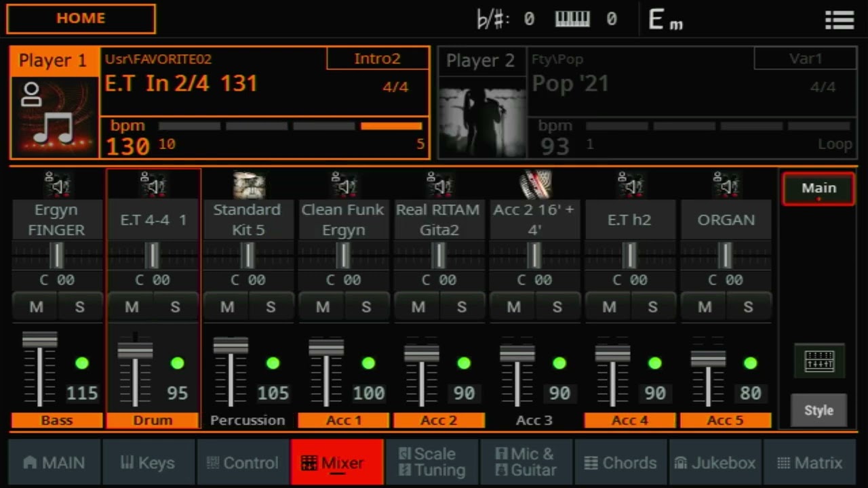868x488 pixels.
Task: Mute the Bass channel
Action: (x=36, y=307)
